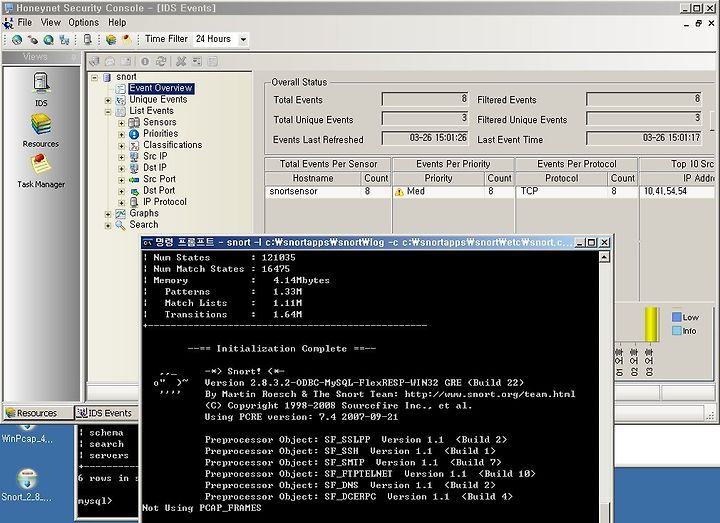Expand the Graphs node
This screenshot has height=523, width=720.
click(x=108, y=214)
